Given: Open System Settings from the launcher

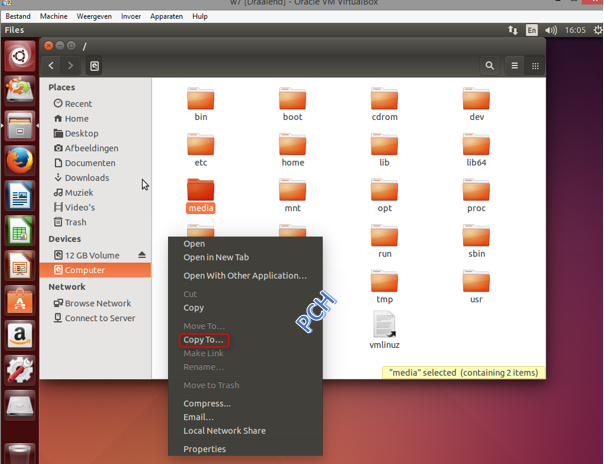Looking at the screenshot, I should click(20, 371).
